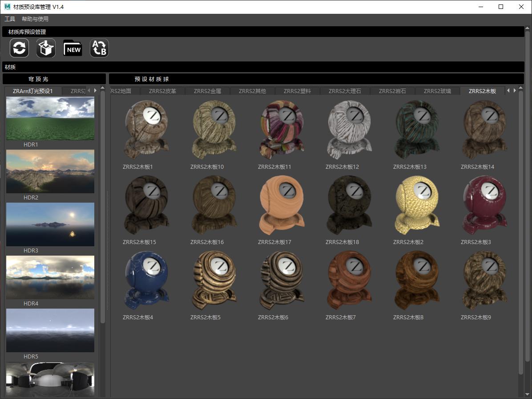Open the ZRRS2大理石 tab

point(345,91)
